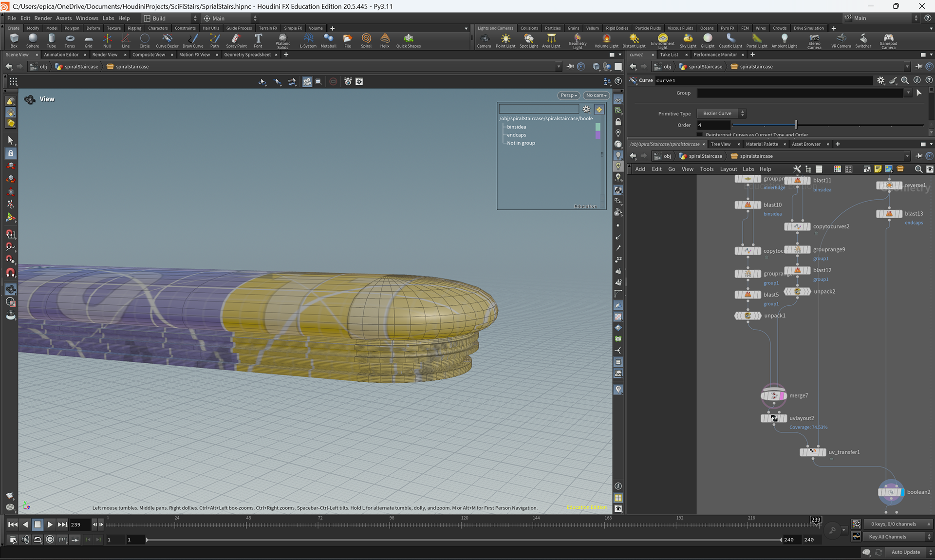
Task: Select the L-System tool
Action: (308, 40)
